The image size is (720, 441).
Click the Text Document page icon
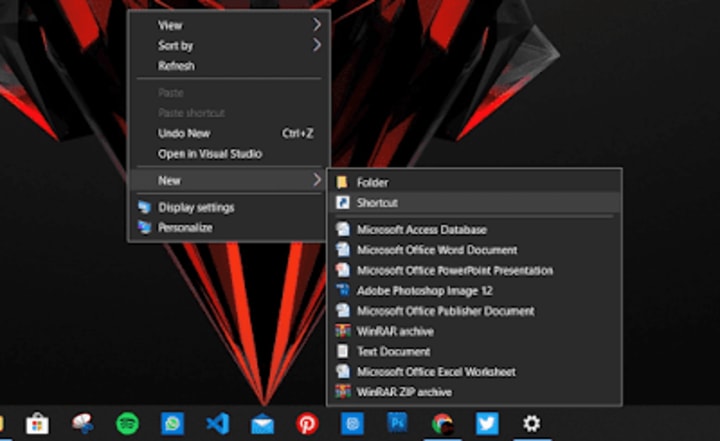pyautogui.click(x=343, y=351)
